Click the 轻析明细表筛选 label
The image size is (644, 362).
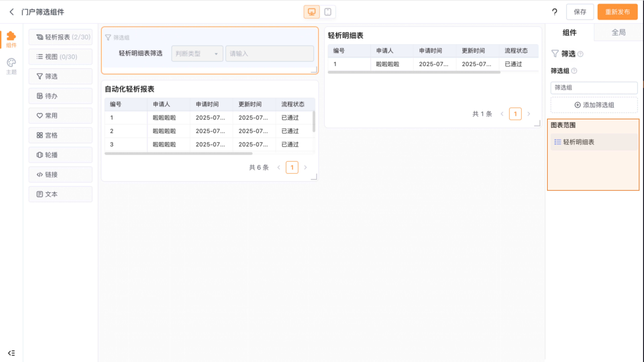pyautogui.click(x=141, y=53)
